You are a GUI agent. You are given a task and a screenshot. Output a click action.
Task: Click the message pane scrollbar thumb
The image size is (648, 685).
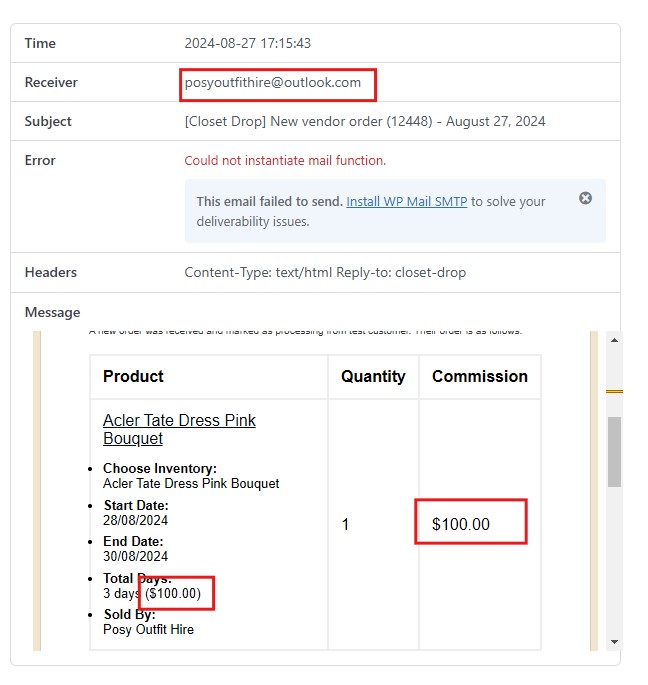[x=614, y=450]
